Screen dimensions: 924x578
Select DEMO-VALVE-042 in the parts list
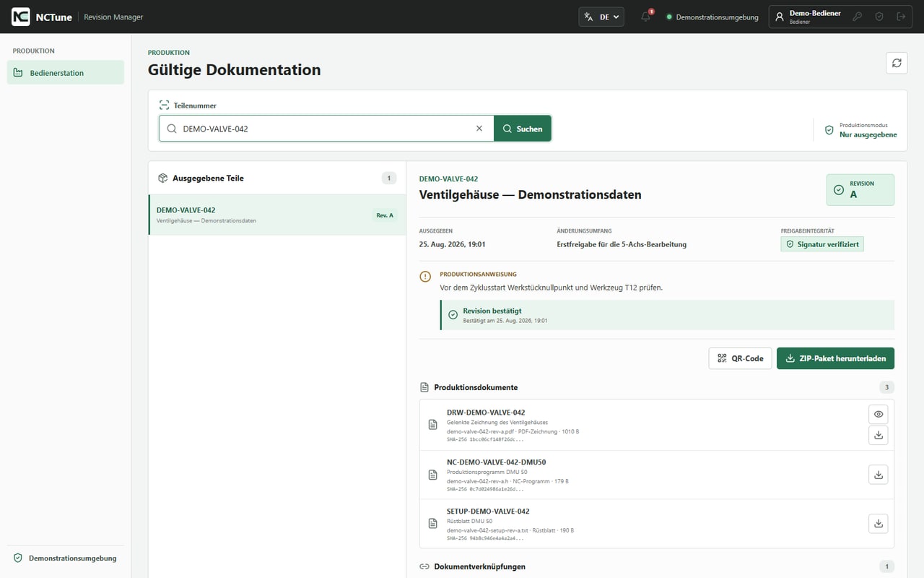click(x=277, y=215)
